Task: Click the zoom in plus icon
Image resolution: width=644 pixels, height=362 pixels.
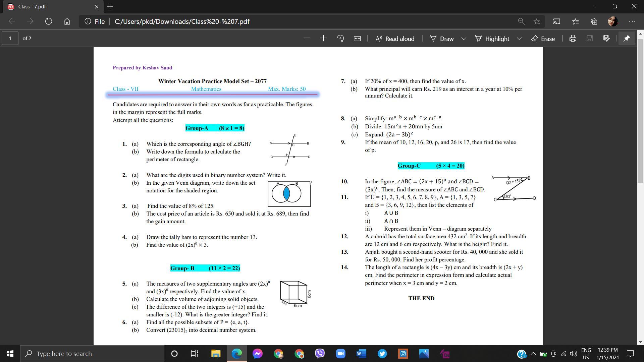Action: coord(323,39)
